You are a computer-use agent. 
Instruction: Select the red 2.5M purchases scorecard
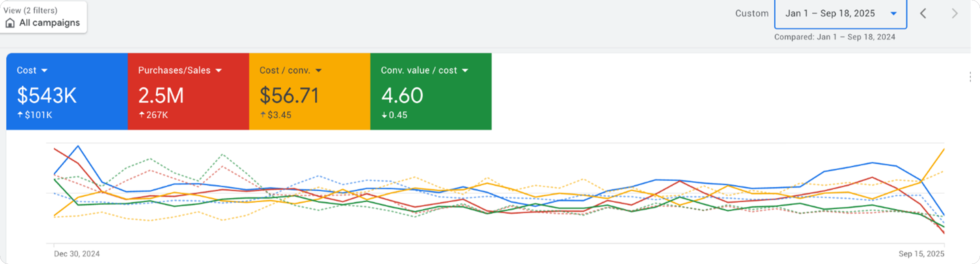pyautogui.click(x=188, y=91)
